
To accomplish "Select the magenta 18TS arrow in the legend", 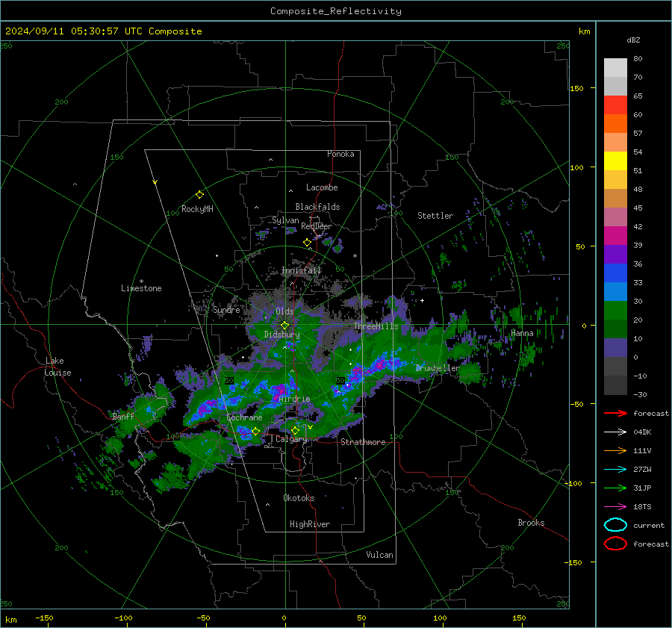I will coord(615,507).
